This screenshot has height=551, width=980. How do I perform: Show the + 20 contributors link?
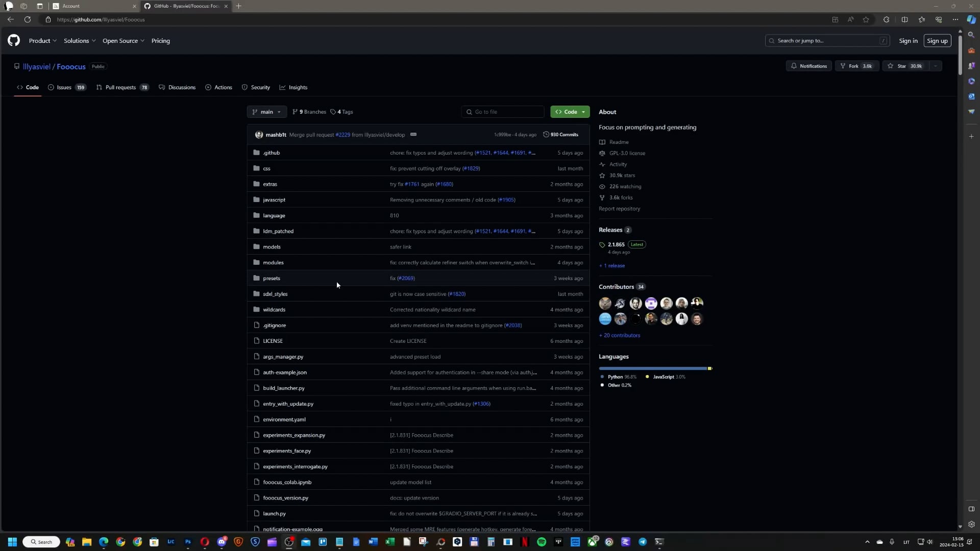tap(619, 336)
